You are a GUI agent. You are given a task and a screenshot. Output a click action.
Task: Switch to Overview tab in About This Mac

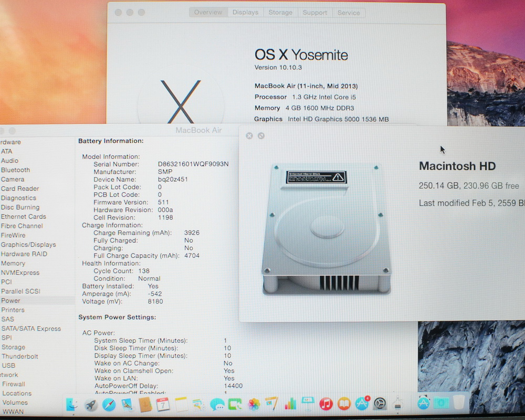click(208, 13)
